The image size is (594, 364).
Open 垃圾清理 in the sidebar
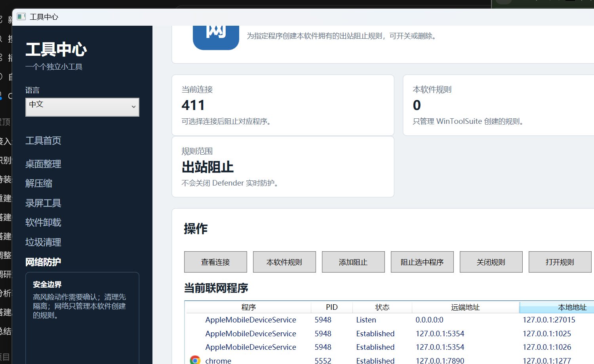click(x=43, y=242)
